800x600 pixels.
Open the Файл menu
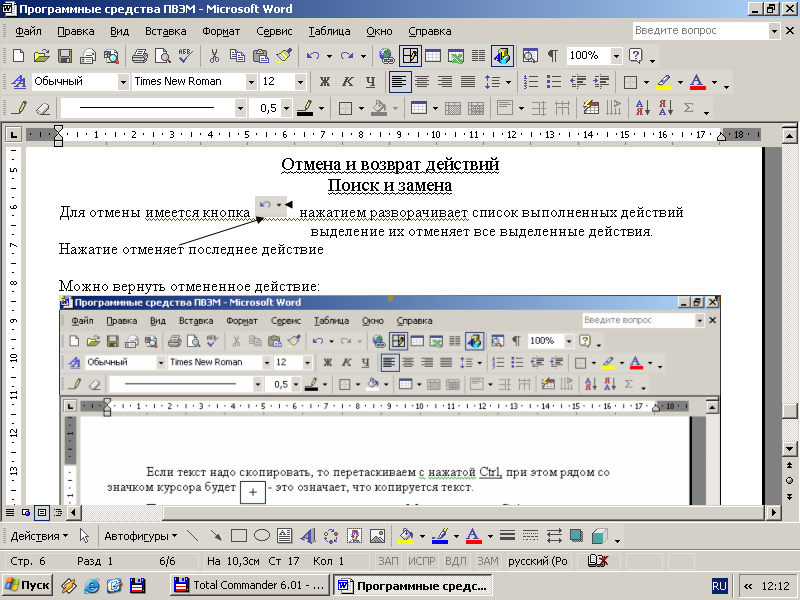[28, 32]
